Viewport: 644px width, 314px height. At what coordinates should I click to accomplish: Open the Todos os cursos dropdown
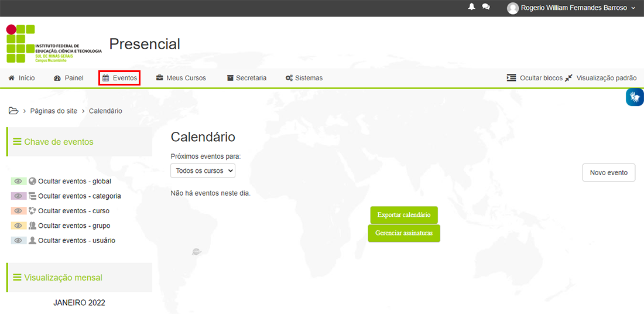pyautogui.click(x=203, y=170)
